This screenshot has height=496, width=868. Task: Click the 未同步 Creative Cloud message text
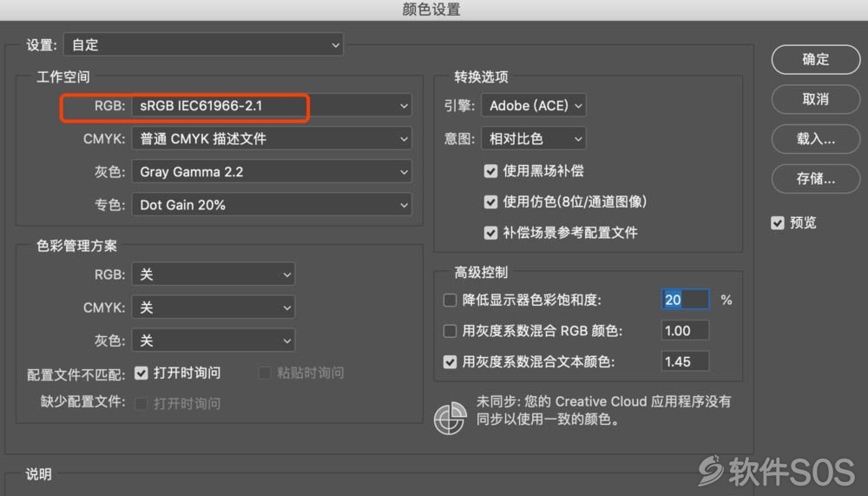click(x=604, y=410)
